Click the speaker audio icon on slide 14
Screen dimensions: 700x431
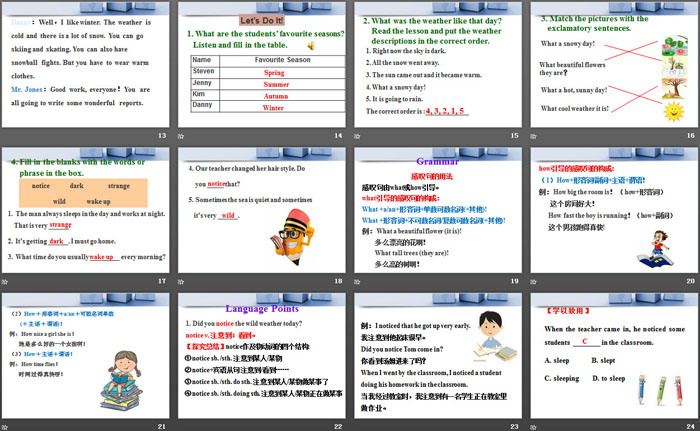(311, 45)
